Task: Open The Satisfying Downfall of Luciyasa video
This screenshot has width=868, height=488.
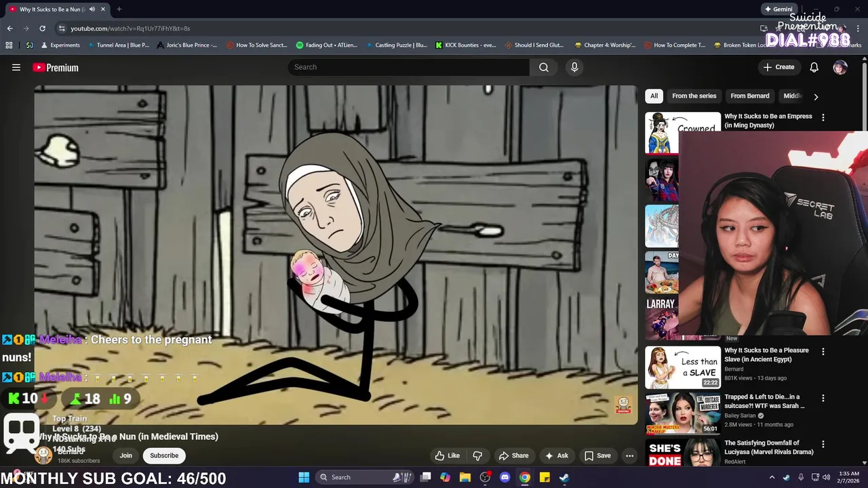Action: click(x=768, y=447)
